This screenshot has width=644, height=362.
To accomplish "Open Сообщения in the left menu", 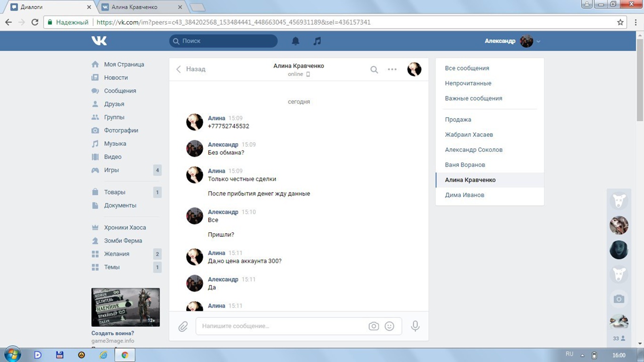I will [120, 91].
